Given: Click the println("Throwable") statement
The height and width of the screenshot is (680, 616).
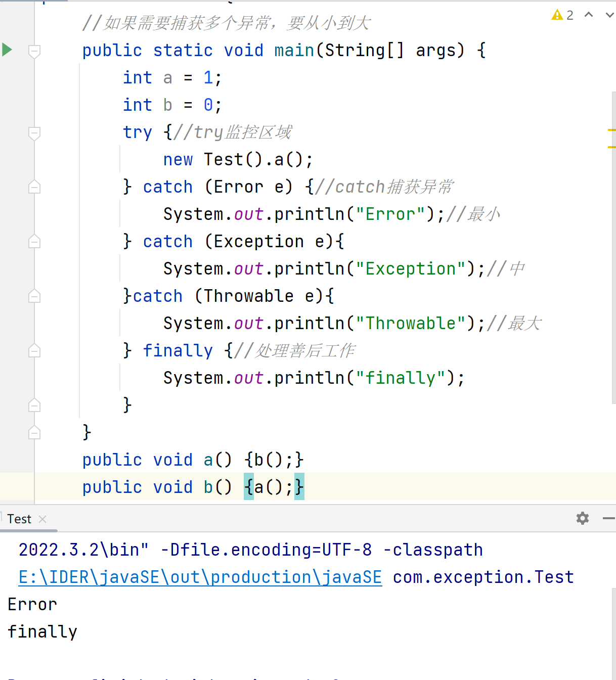Looking at the screenshot, I should tap(324, 324).
